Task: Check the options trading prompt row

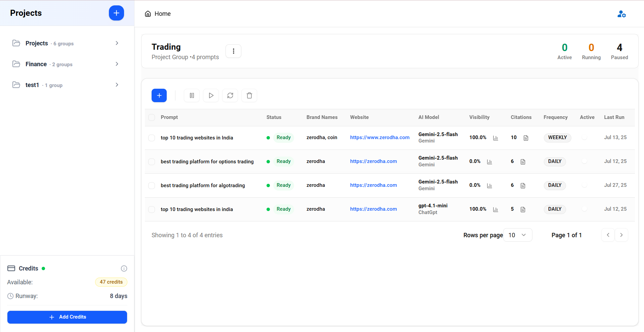Action: [152, 162]
